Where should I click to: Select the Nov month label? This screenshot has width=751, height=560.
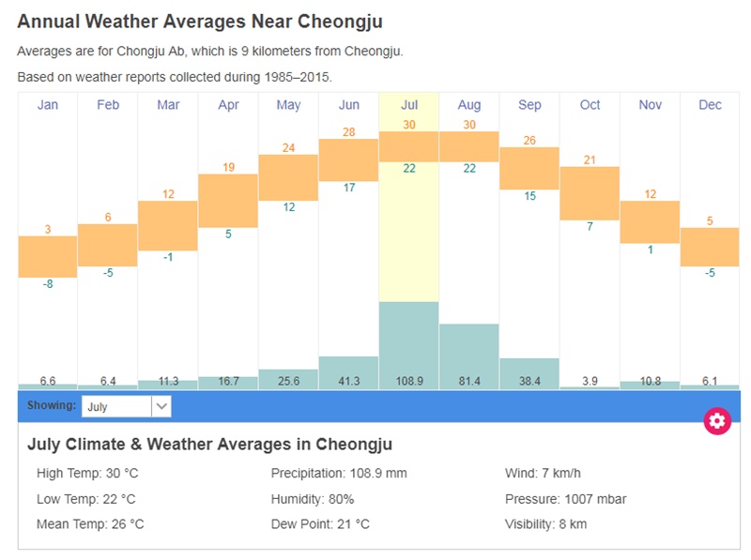tap(650, 105)
